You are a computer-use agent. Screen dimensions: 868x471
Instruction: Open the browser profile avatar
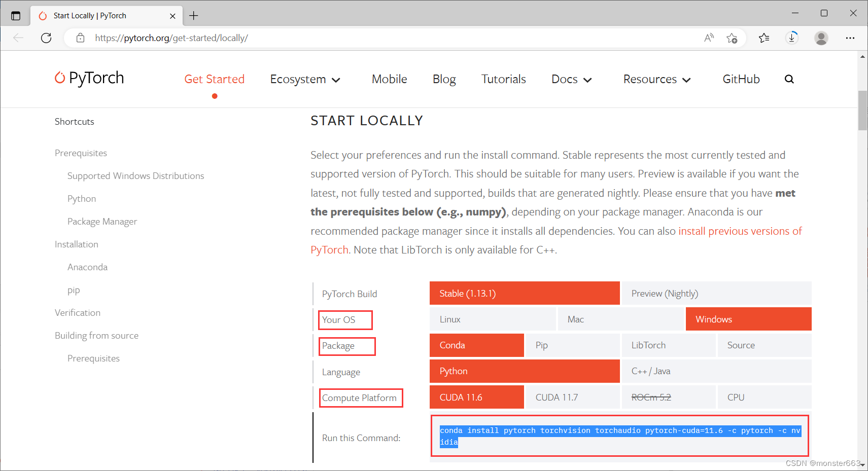(821, 38)
